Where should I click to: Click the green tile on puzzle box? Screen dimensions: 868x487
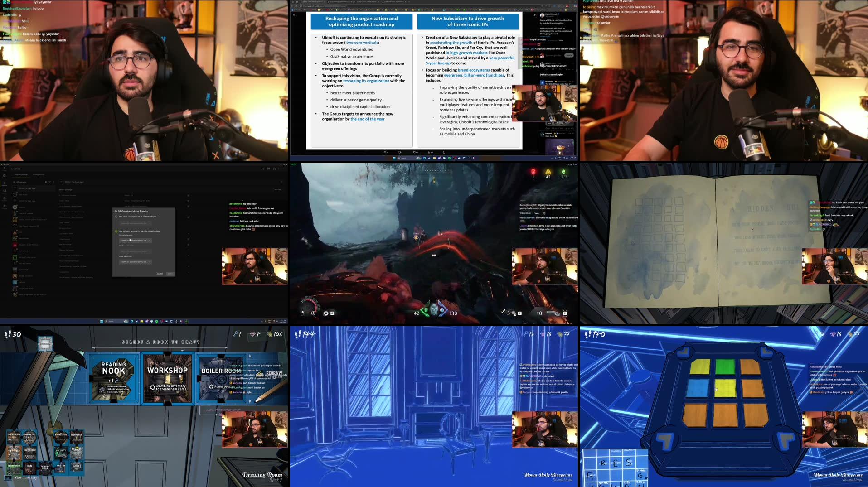pyautogui.click(x=725, y=366)
